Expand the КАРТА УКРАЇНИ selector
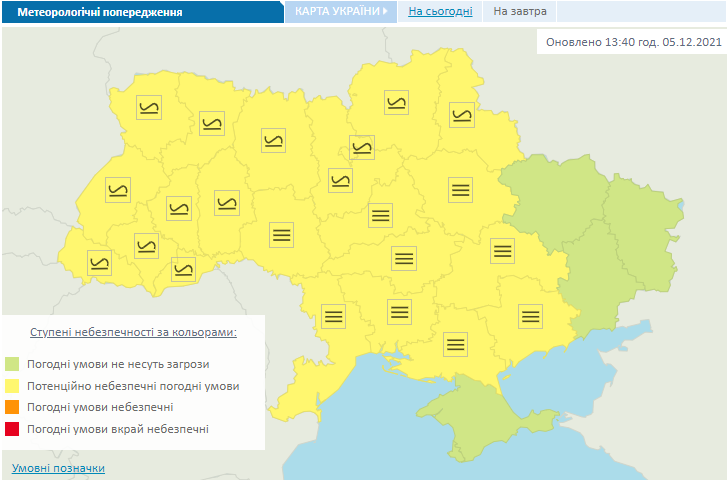This screenshot has height=480, width=727. pyautogui.click(x=340, y=12)
